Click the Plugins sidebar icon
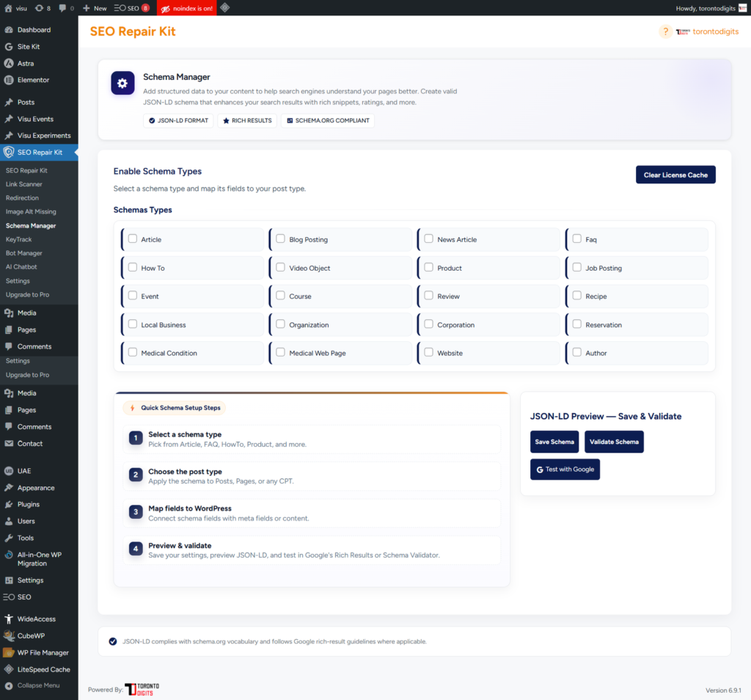 click(x=9, y=505)
